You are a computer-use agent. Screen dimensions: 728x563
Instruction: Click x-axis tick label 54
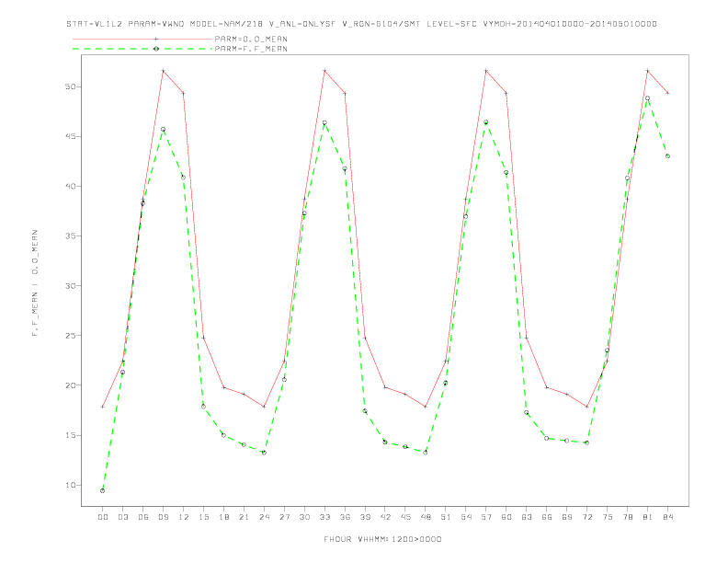click(466, 517)
